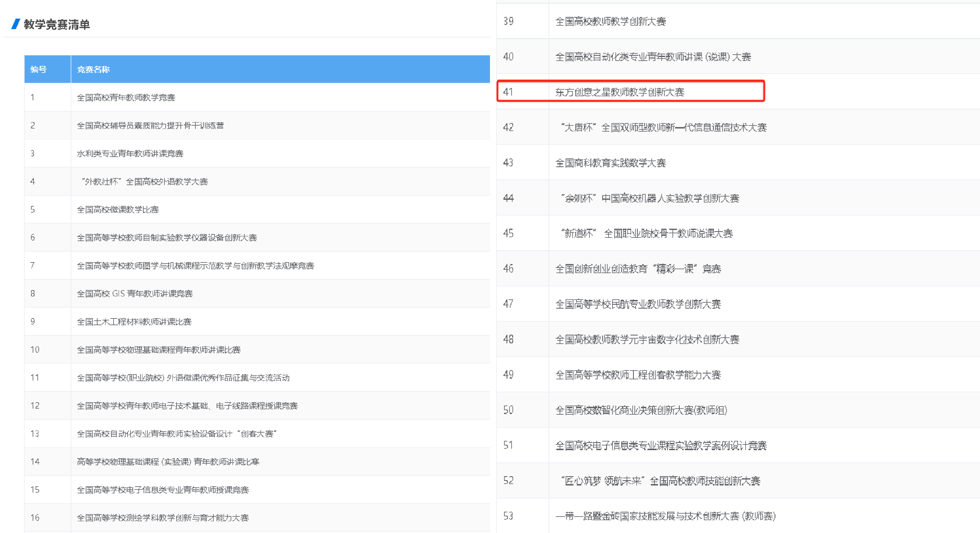Click the 编号 column header
The image size is (980, 533).
click(x=38, y=70)
